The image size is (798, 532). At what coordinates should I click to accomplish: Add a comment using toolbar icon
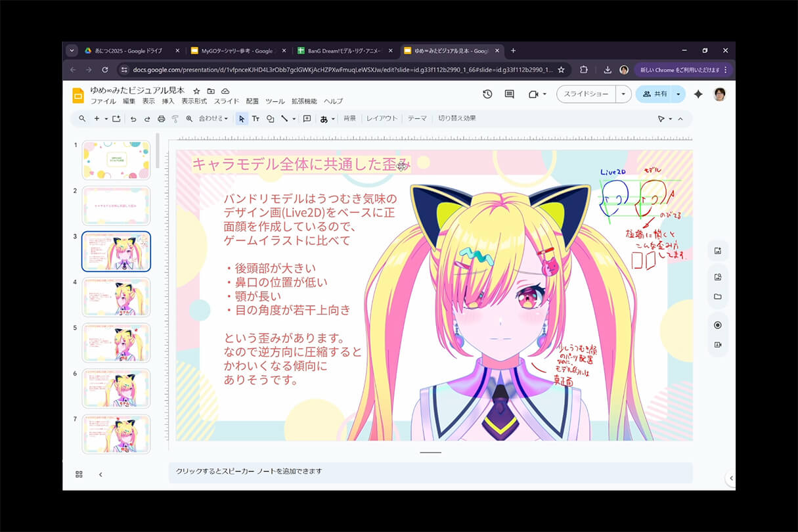pos(307,119)
